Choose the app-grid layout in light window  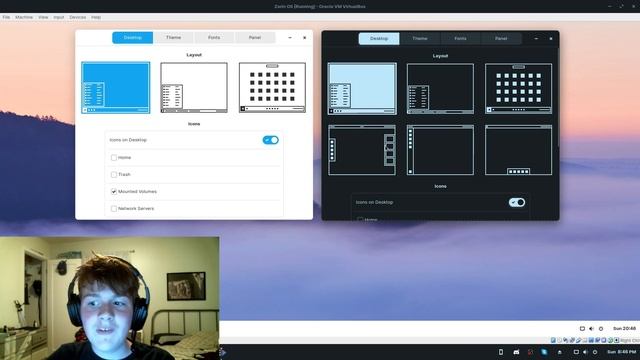pyautogui.click(x=272, y=87)
